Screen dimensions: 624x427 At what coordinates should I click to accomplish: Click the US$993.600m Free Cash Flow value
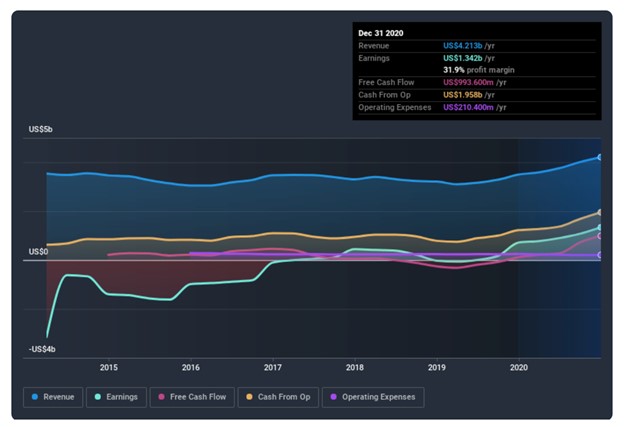(x=476, y=82)
